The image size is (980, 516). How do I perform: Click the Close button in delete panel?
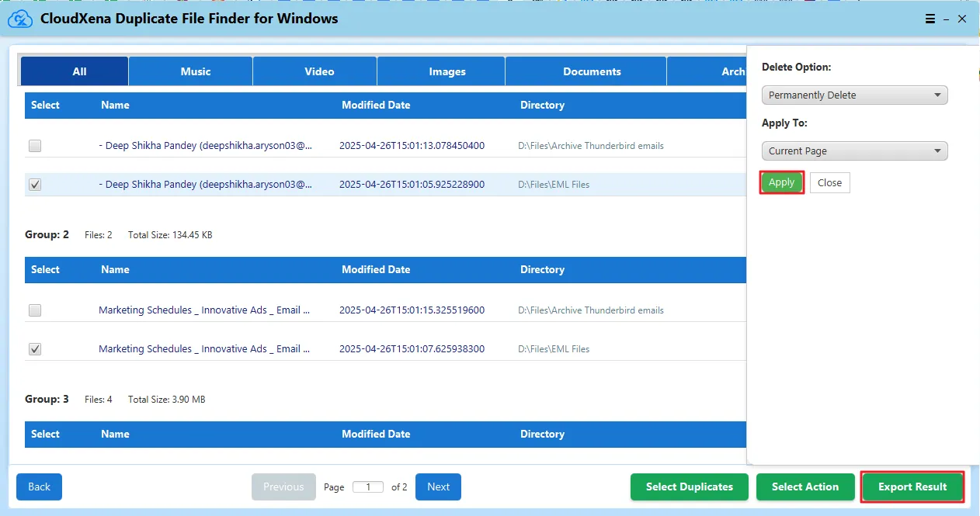pos(829,183)
